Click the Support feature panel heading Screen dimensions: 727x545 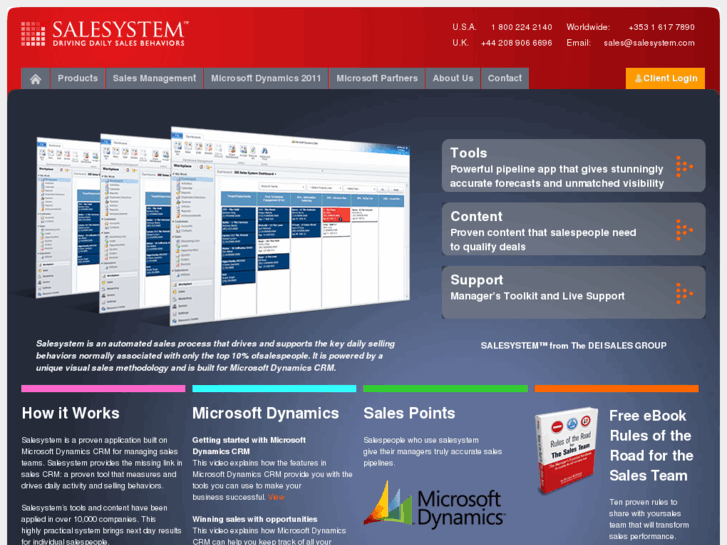(477, 280)
